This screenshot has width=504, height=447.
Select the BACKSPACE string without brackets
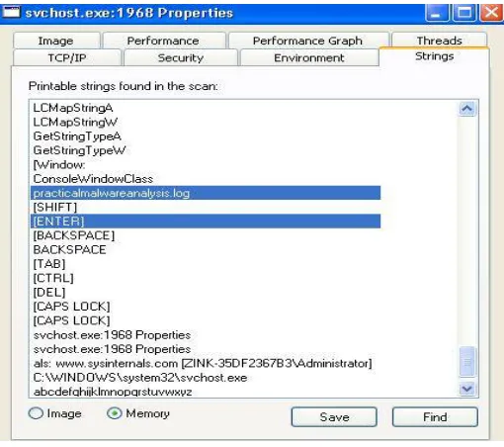206,249
